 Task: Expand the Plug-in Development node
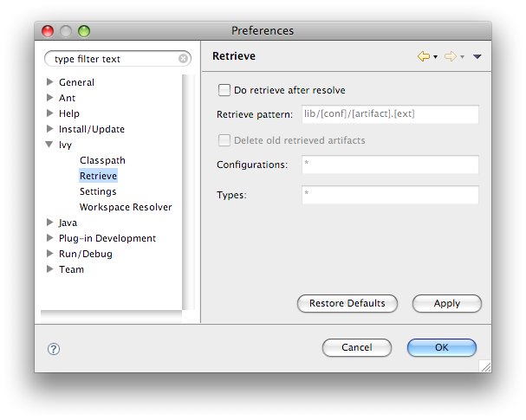coord(50,238)
